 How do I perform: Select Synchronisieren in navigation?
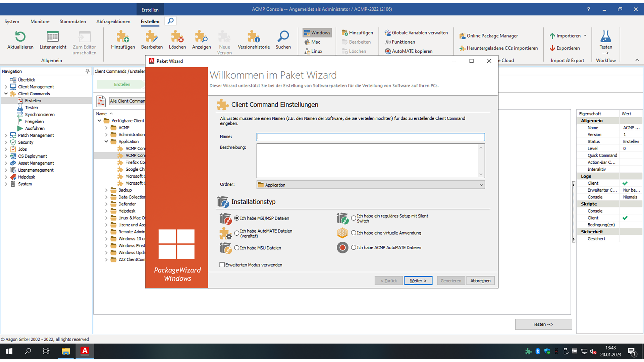click(x=40, y=115)
